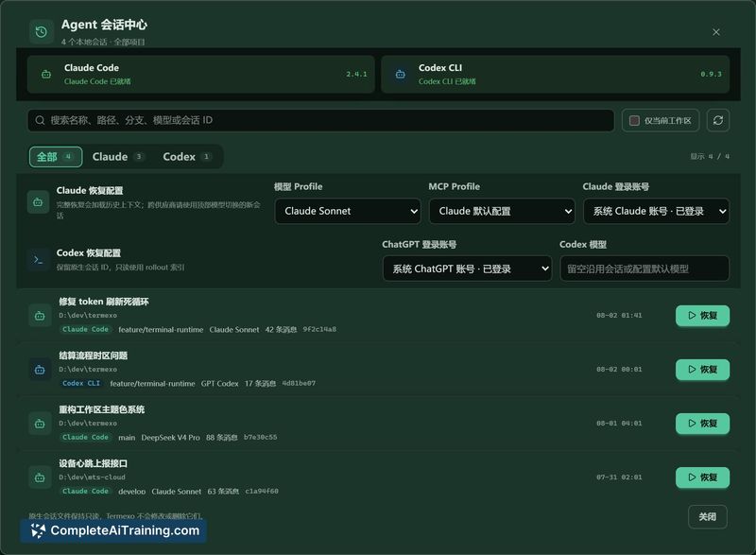Click the Claude 恢复配置 robot icon
The image size is (756, 555).
click(38, 202)
